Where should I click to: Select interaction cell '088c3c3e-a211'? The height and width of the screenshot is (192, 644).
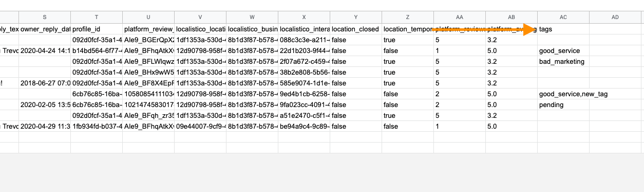coord(304,40)
